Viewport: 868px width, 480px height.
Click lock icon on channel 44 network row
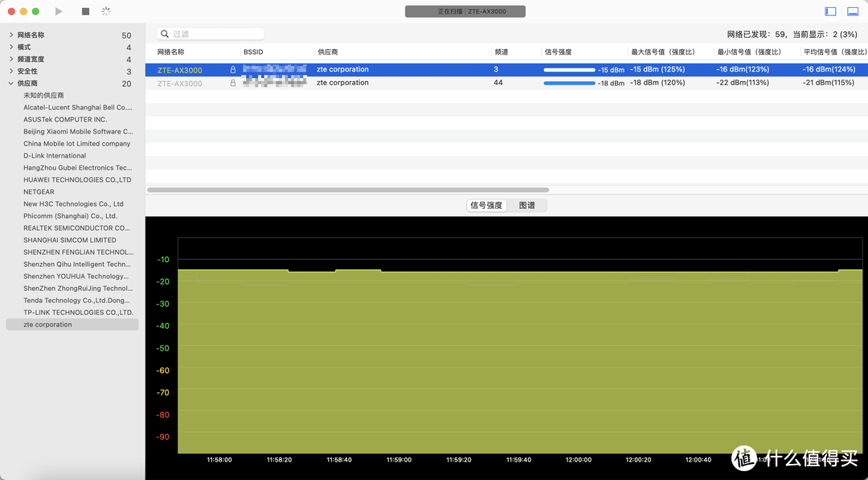pos(233,83)
